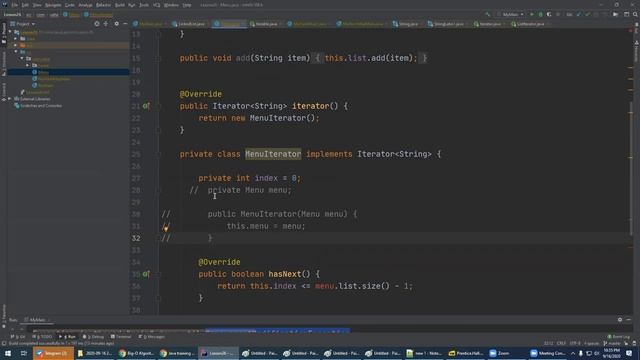Expand the External Libraries node
This screenshot has height=360, width=640.
[10, 99]
